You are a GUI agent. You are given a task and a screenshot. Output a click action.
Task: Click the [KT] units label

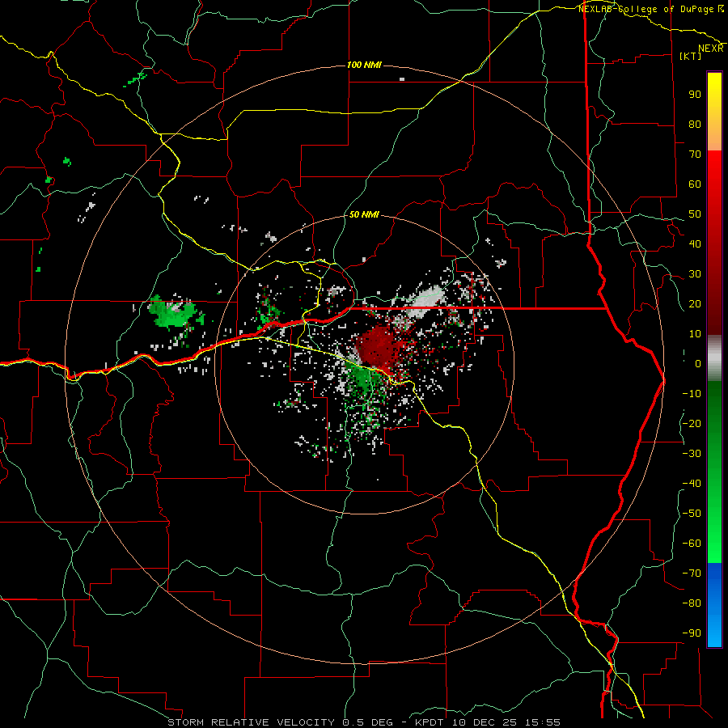(x=691, y=56)
